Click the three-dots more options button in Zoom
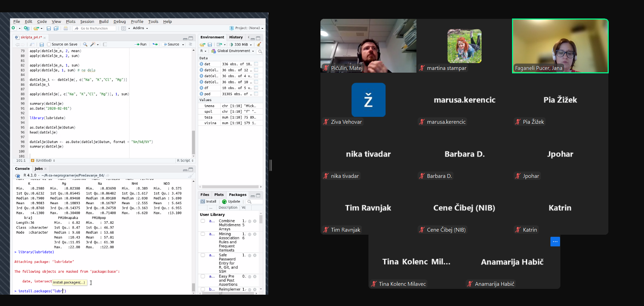The width and height of the screenshot is (644, 306). [555, 242]
